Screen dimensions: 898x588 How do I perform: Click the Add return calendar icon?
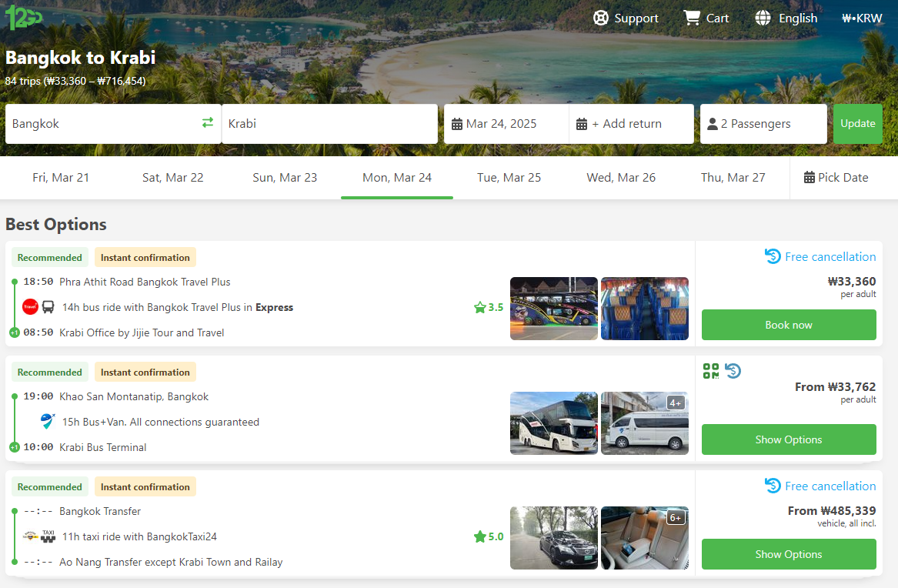(581, 124)
